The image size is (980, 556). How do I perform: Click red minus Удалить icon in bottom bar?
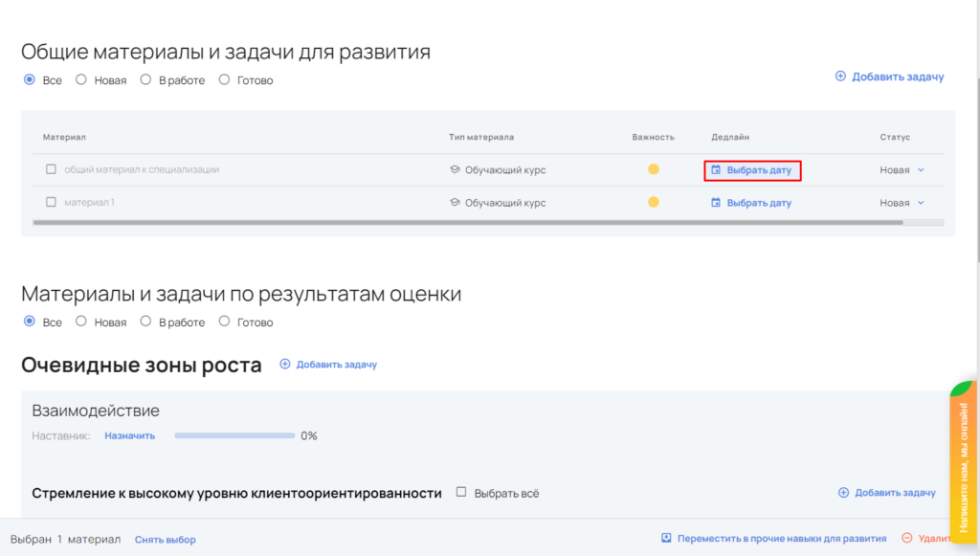click(906, 539)
